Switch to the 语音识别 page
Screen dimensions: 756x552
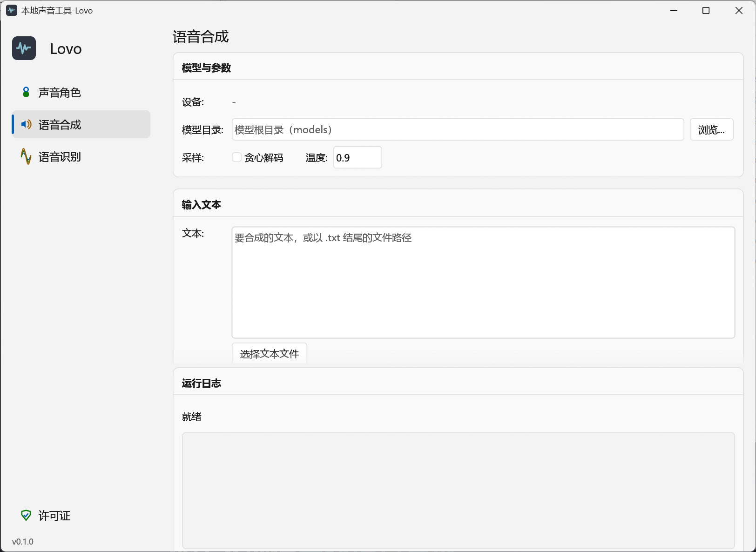[x=81, y=156]
